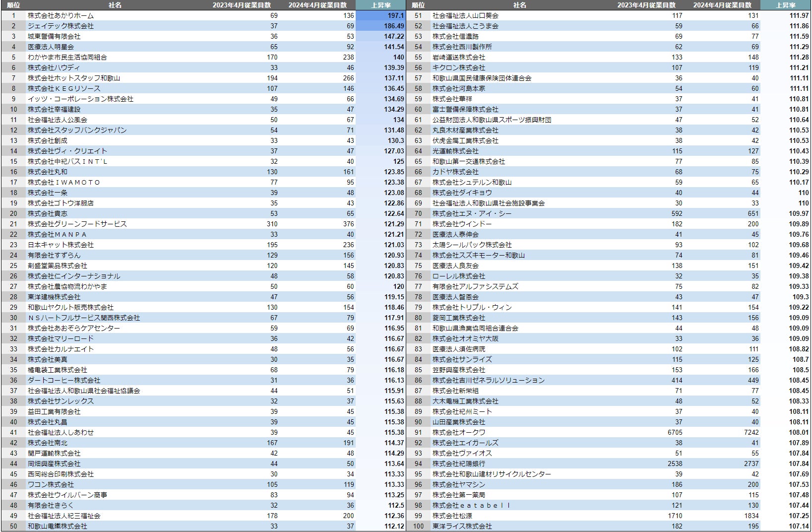The width and height of the screenshot is (812, 532).
Task: Click the rate value 107.14
Action: 799,526
